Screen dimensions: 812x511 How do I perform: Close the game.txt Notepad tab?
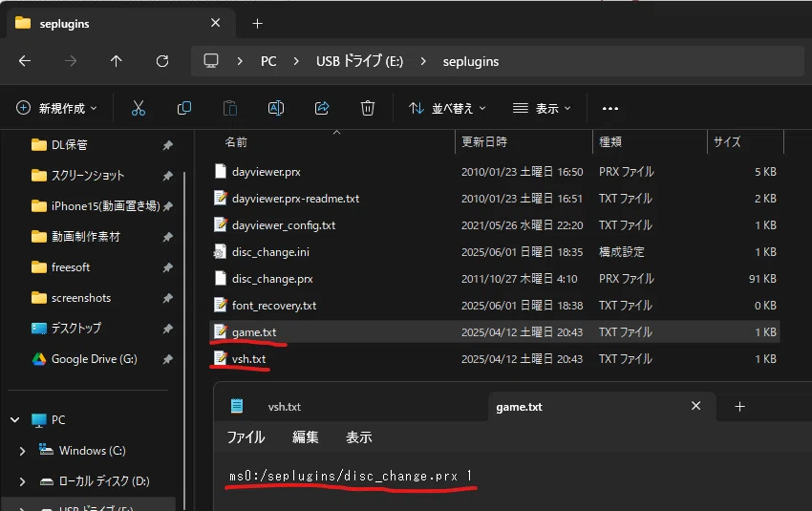tap(696, 406)
